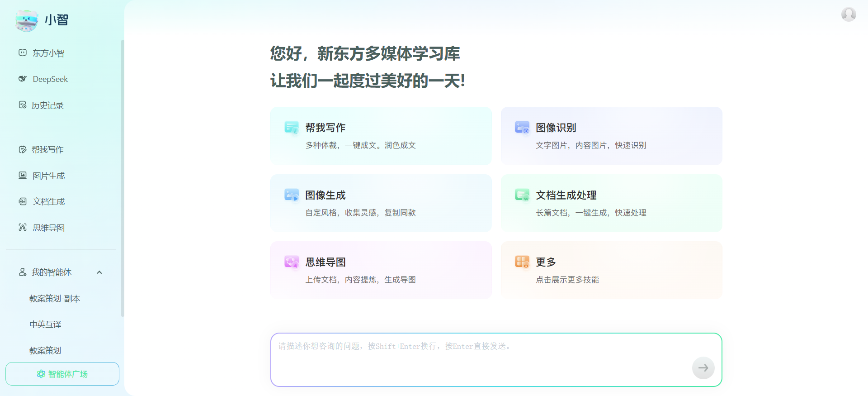Collapse the 我的智能体 section chevron
Image resolution: width=868 pixels, height=396 pixels.
point(99,272)
